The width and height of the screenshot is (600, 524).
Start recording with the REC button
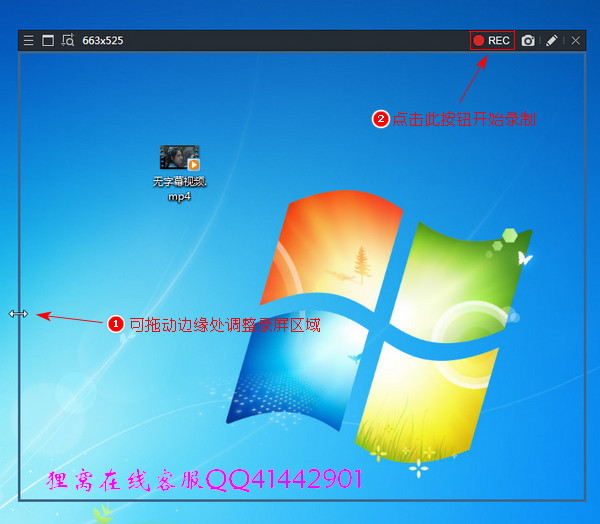(x=492, y=40)
